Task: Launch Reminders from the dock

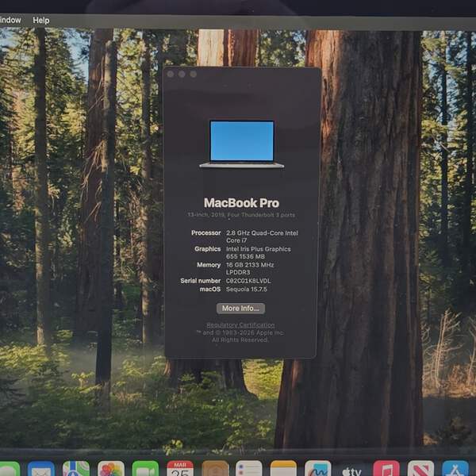Action: 248,470
